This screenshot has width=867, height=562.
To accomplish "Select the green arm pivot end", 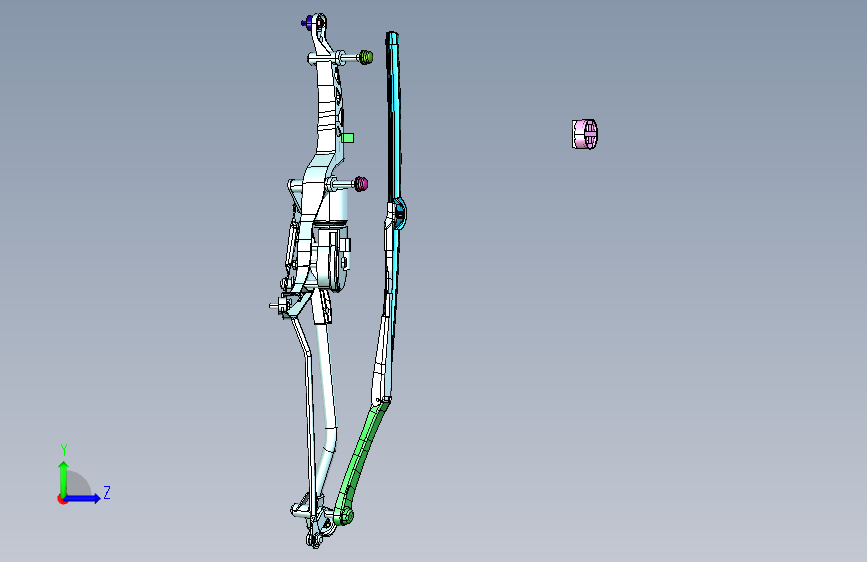I will click(343, 517).
